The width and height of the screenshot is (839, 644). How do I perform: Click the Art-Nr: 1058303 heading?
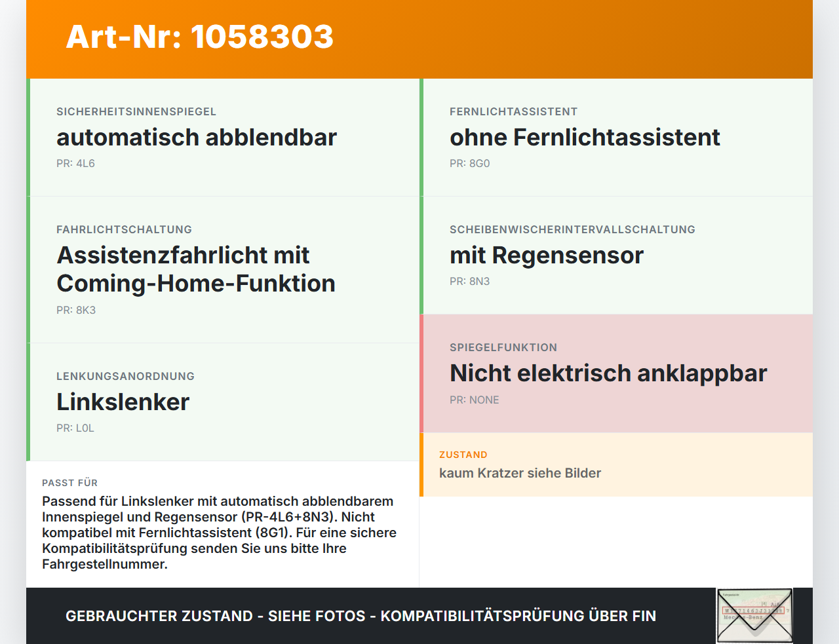click(x=200, y=37)
